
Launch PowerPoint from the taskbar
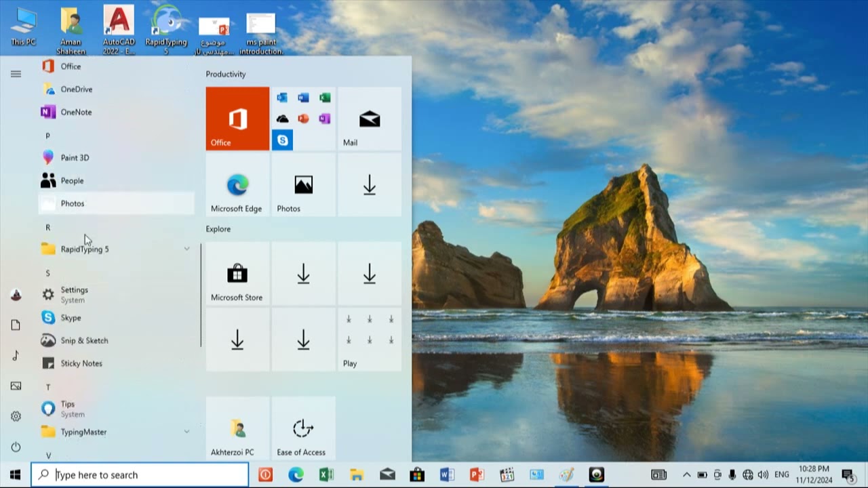477,475
